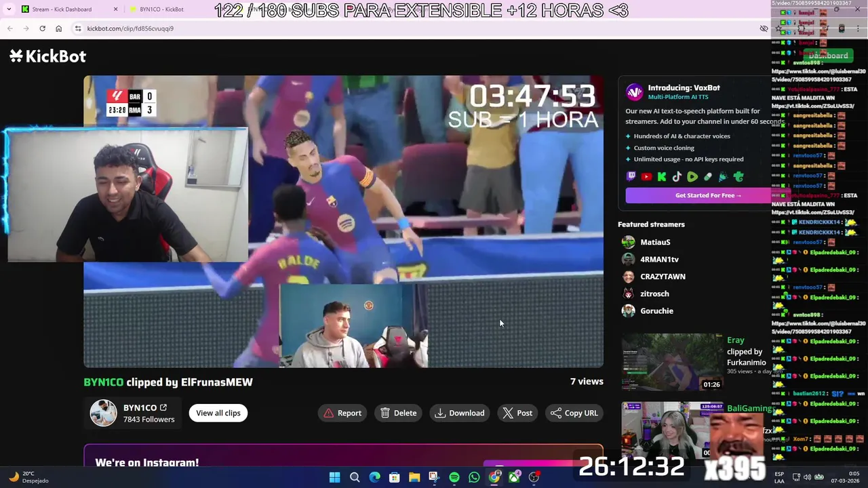Post clip to X

point(517,413)
